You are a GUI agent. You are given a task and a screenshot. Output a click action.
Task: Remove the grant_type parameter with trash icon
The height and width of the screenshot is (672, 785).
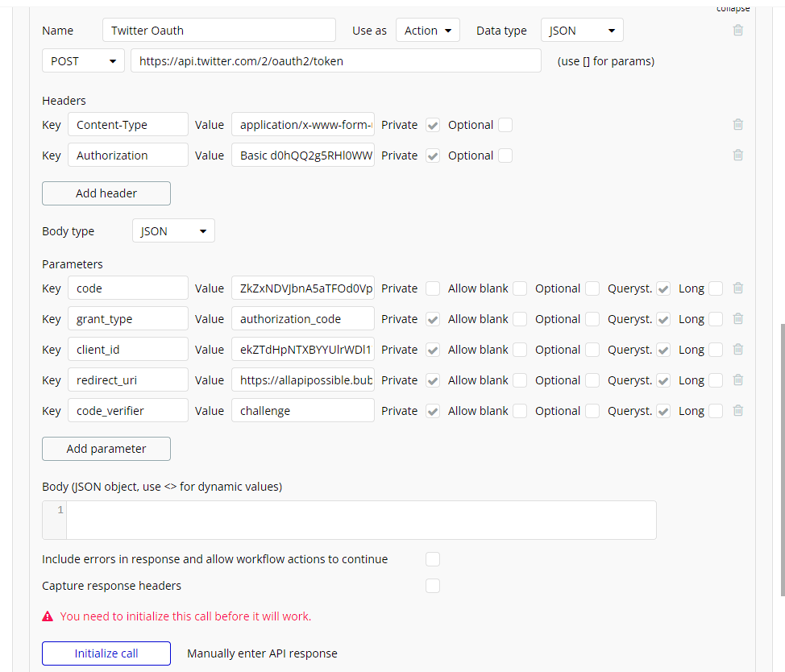coord(737,319)
